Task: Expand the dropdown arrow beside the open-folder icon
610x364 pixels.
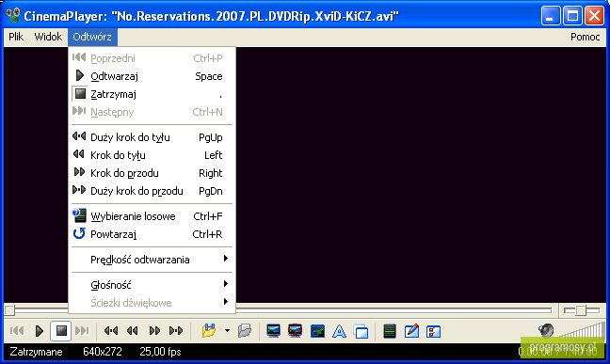Action: pos(227,331)
